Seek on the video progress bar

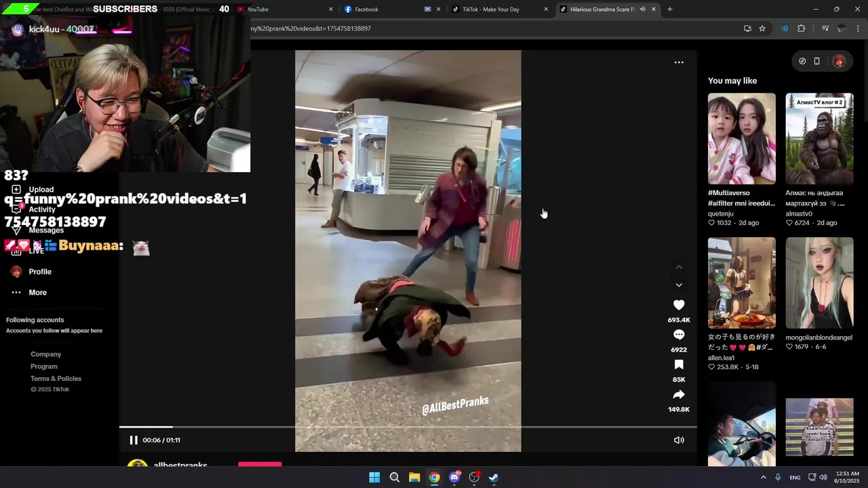[x=408, y=427]
